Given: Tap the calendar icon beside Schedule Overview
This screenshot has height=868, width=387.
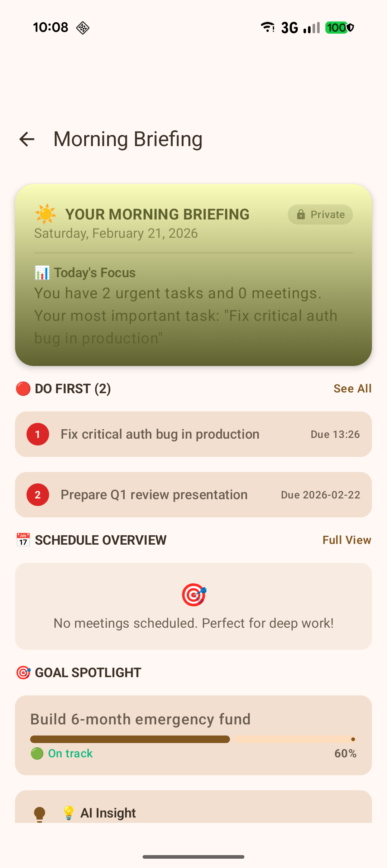Looking at the screenshot, I should (x=23, y=540).
